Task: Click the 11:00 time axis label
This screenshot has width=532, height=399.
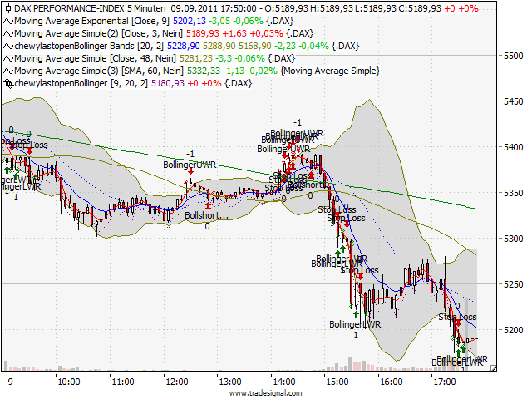Action: click(123, 382)
